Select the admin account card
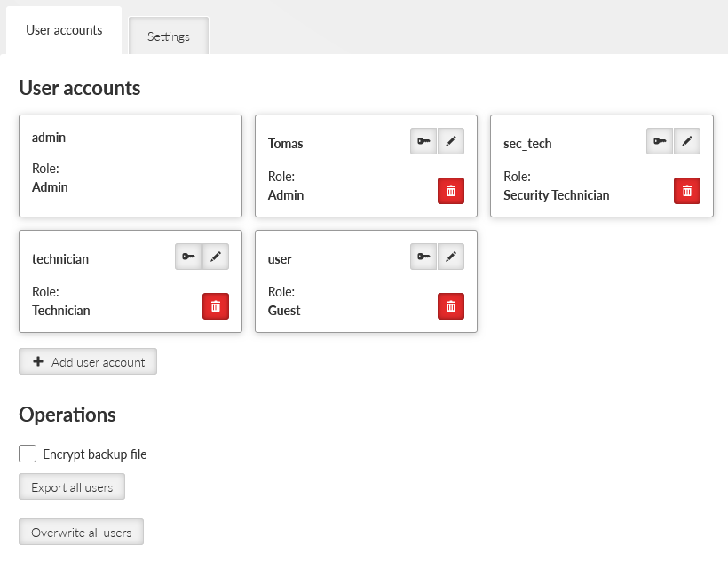Viewport: 728px width, 561px height. tap(131, 166)
